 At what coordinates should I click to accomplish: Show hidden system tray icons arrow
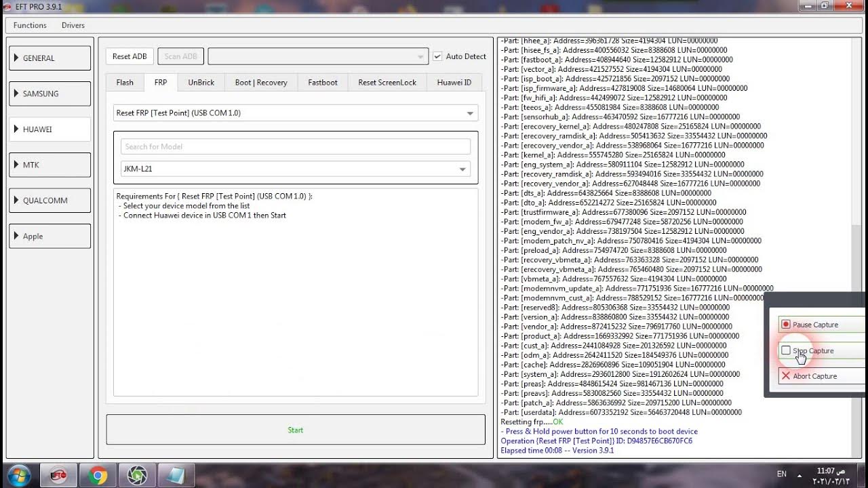point(799,474)
